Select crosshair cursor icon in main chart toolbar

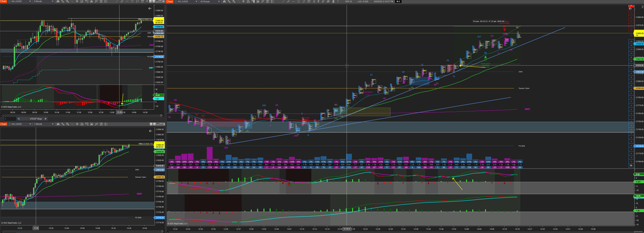point(243,2)
